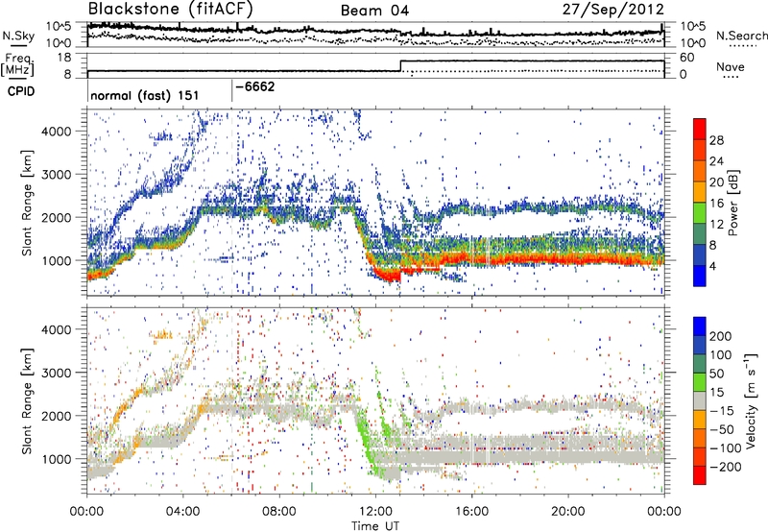Click the 'Blackstone (fitACF)' title text

point(170,10)
